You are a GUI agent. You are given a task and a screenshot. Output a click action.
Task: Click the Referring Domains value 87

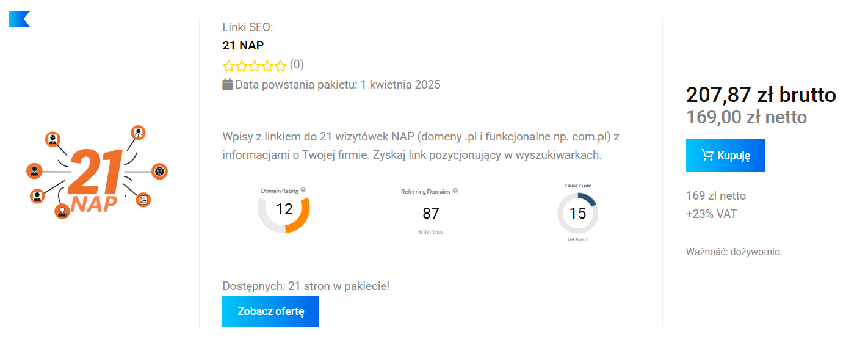(431, 213)
